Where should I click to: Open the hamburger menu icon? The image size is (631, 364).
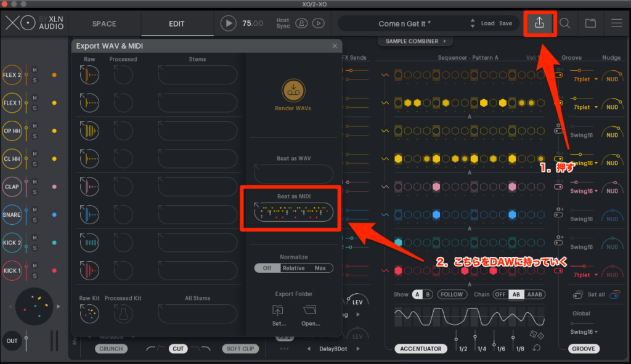pos(616,23)
